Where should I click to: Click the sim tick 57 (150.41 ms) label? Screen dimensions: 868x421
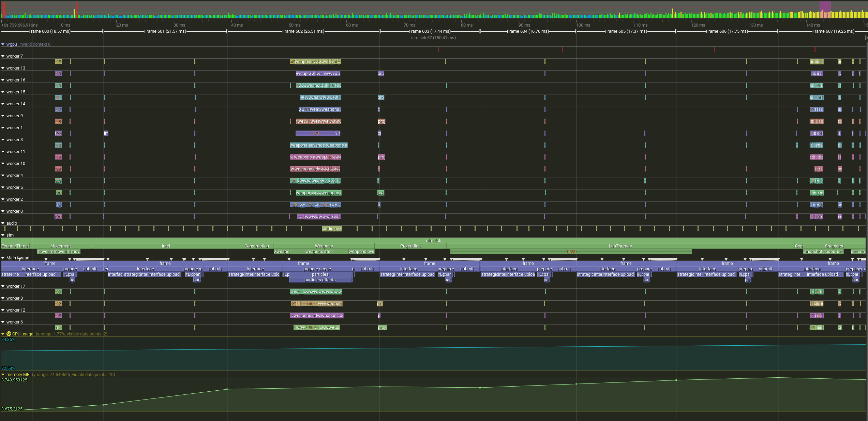pyautogui.click(x=433, y=38)
